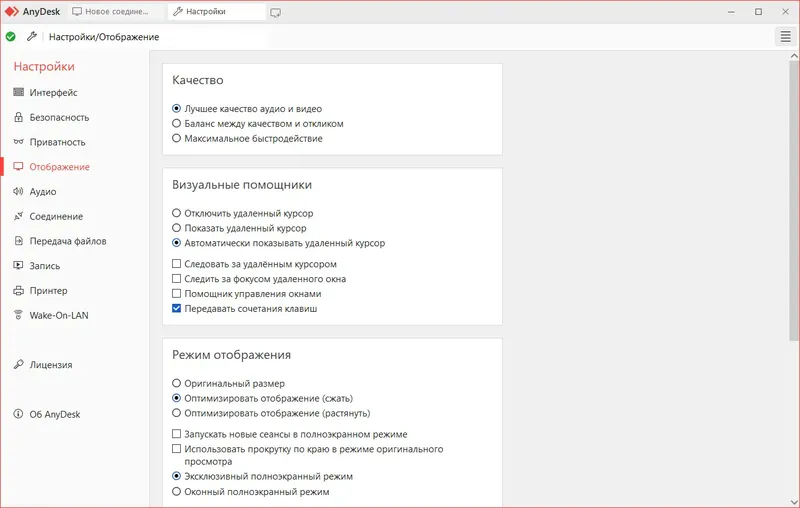Click the new tab monitor icon

pyautogui.click(x=275, y=12)
